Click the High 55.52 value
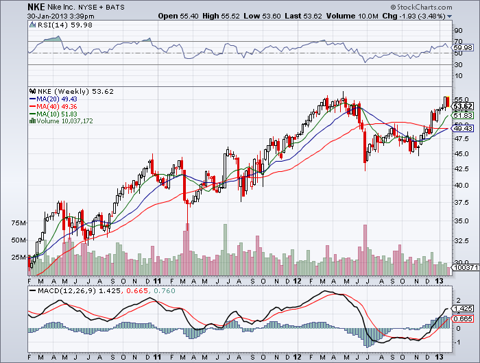The image size is (480, 363). tap(221, 16)
